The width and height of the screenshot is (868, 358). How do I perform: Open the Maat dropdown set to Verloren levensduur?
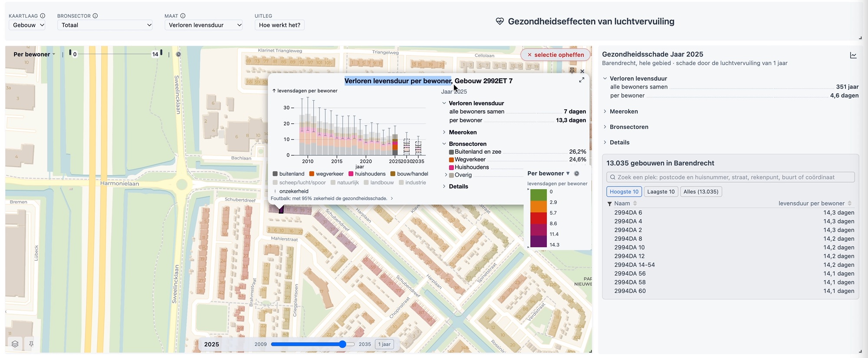coord(204,25)
